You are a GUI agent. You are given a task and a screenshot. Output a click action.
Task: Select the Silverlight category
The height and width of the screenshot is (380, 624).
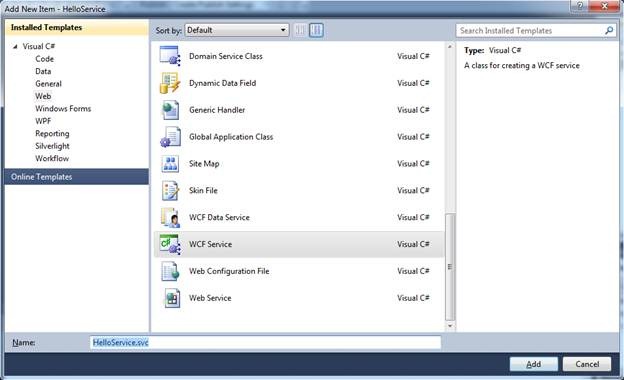point(52,146)
